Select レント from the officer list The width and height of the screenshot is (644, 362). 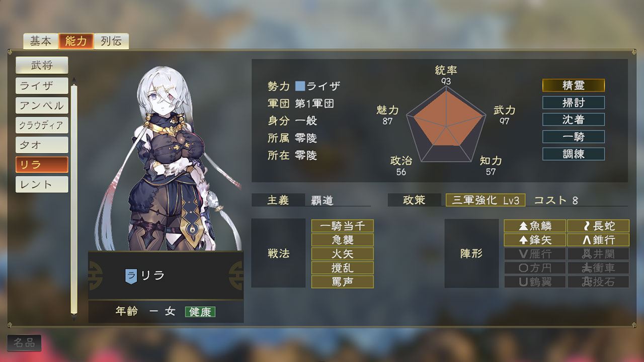(x=42, y=185)
